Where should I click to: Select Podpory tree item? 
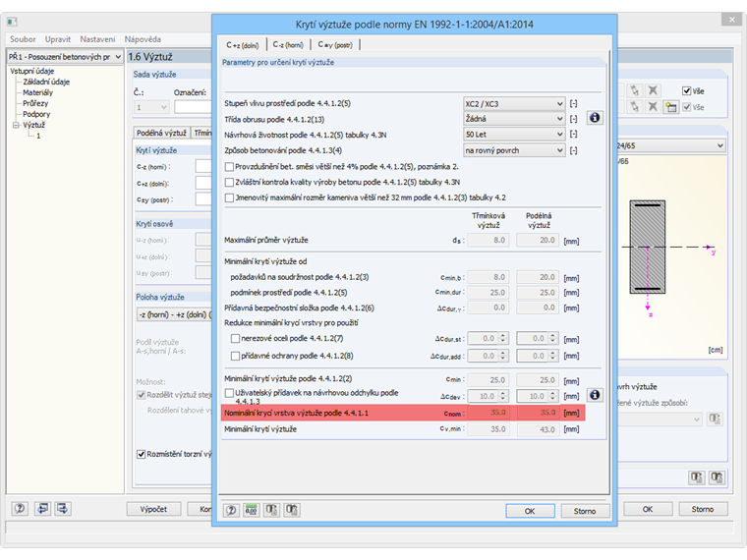coord(36,114)
